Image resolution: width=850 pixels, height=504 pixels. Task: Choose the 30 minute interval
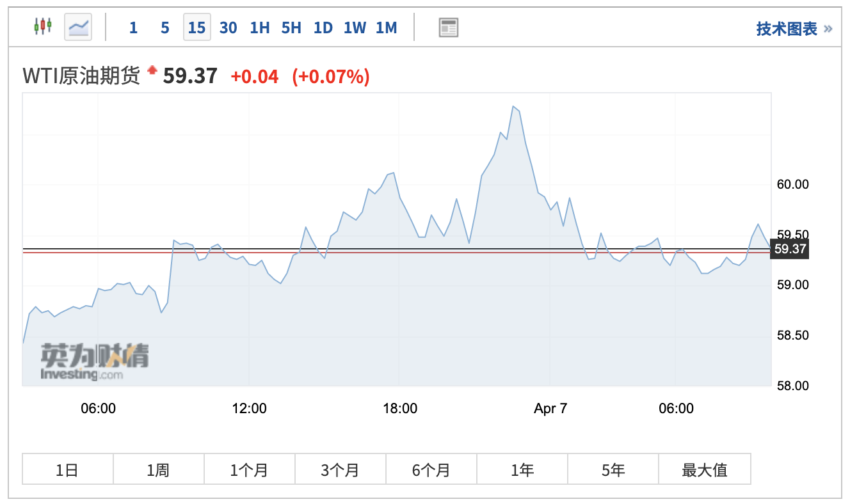[x=228, y=28]
